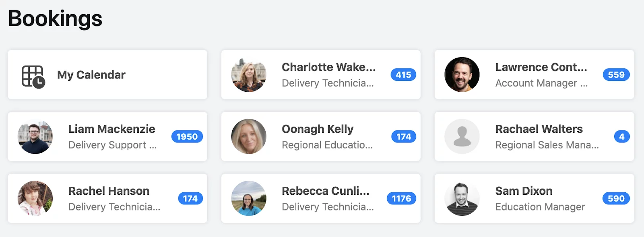Select the Sam Dixon Education Manager title

tap(540, 207)
